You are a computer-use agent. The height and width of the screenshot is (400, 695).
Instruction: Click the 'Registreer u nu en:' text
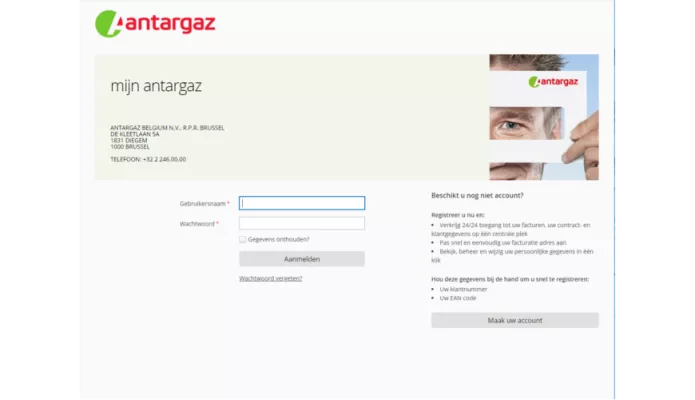click(458, 214)
